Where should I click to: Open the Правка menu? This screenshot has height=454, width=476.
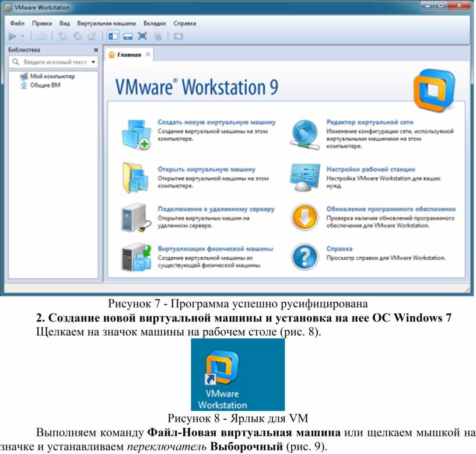point(42,23)
